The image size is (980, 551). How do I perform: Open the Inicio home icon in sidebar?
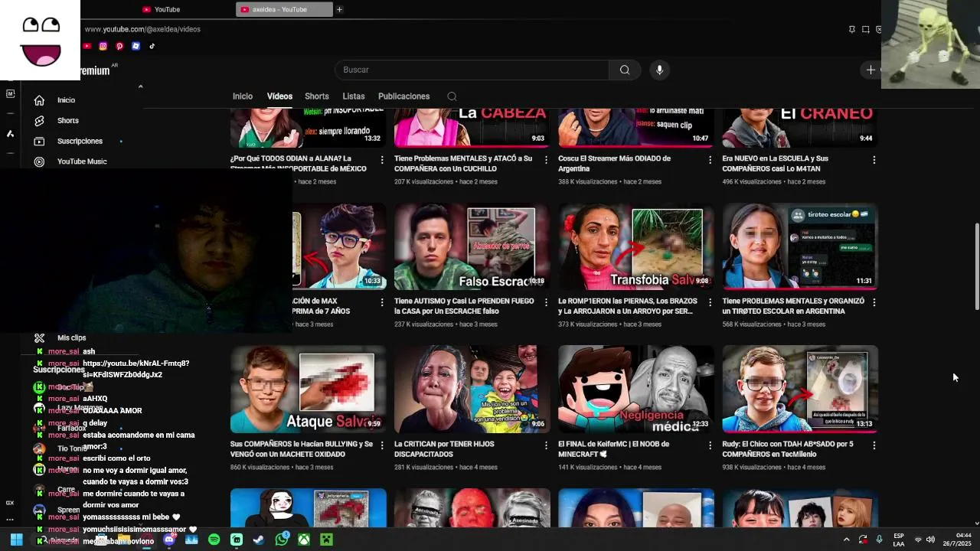(x=39, y=100)
